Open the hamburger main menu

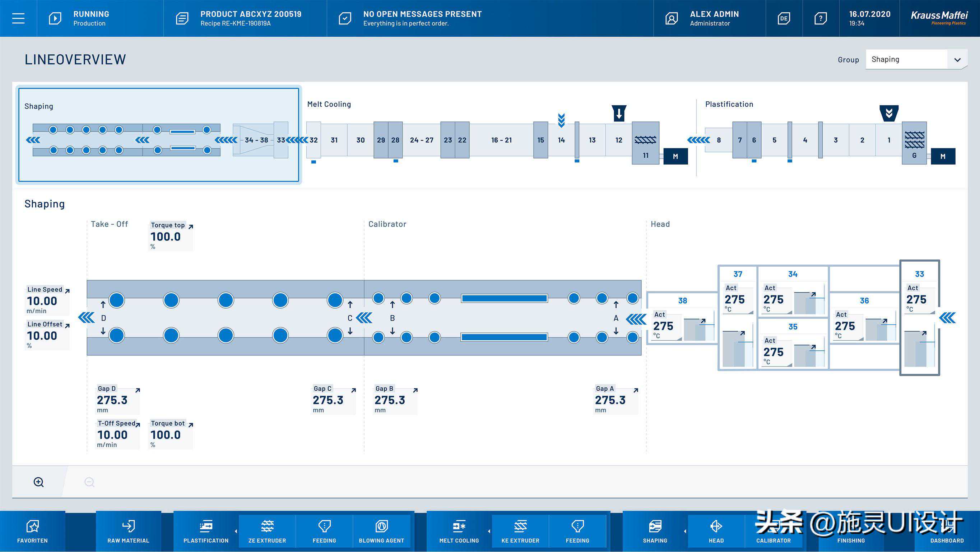18,18
